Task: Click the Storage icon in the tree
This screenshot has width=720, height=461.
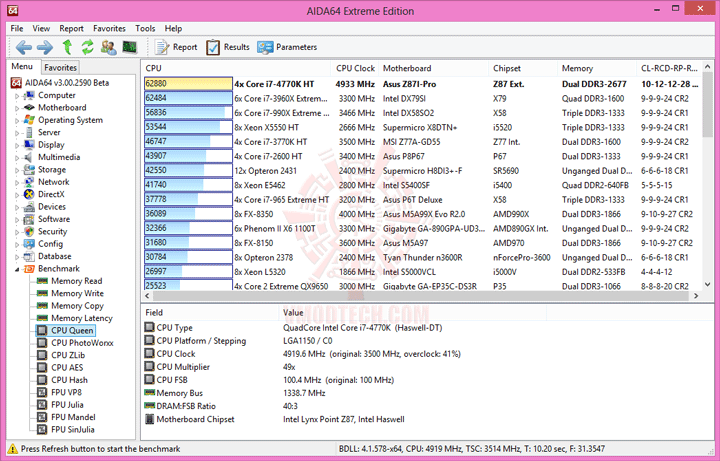Action: pos(29,169)
